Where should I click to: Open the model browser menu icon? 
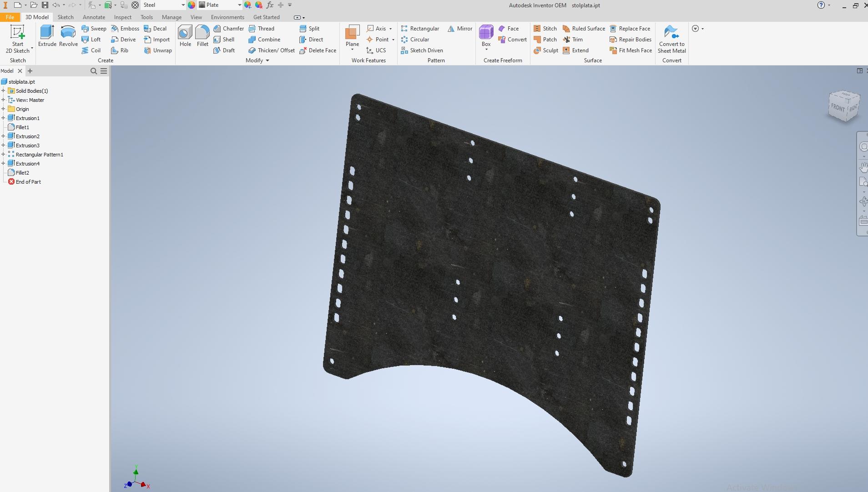(104, 71)
